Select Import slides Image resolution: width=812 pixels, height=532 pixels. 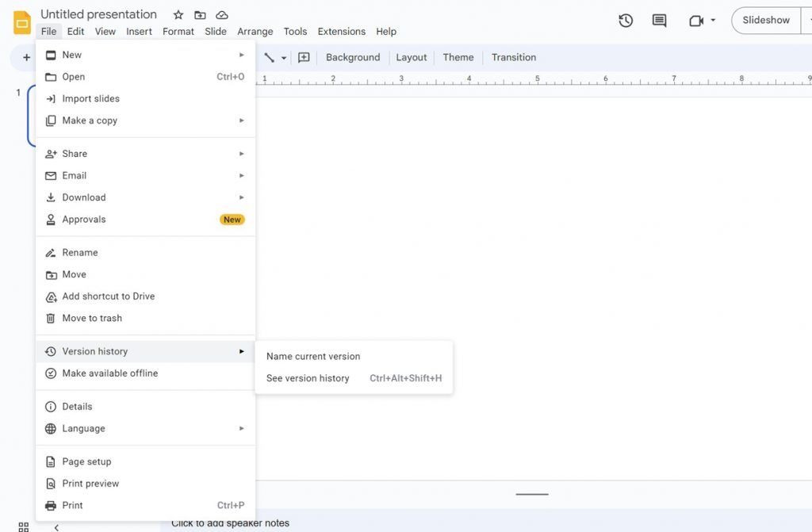(x=145, y=98)
